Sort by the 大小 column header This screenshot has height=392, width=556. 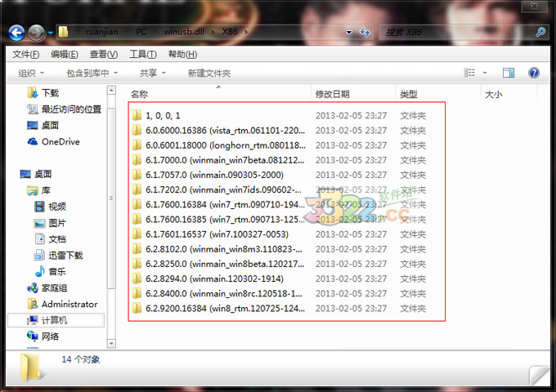[493, 94]
